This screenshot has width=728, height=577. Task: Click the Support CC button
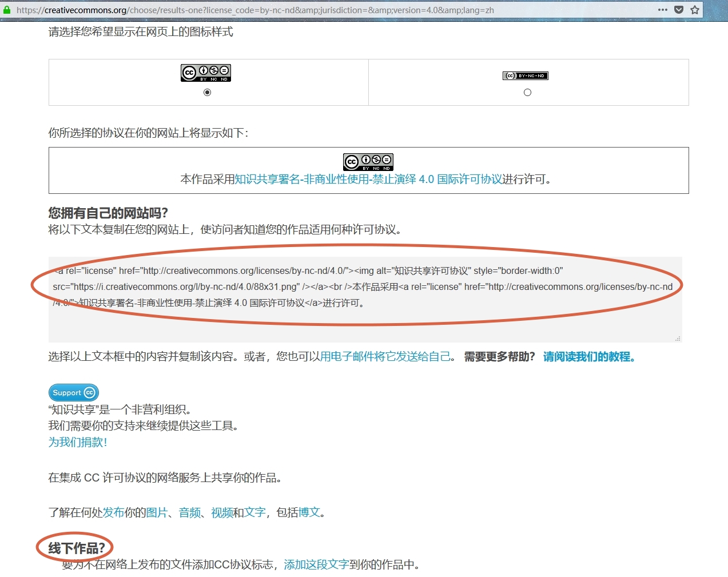(x=74, y=392)
